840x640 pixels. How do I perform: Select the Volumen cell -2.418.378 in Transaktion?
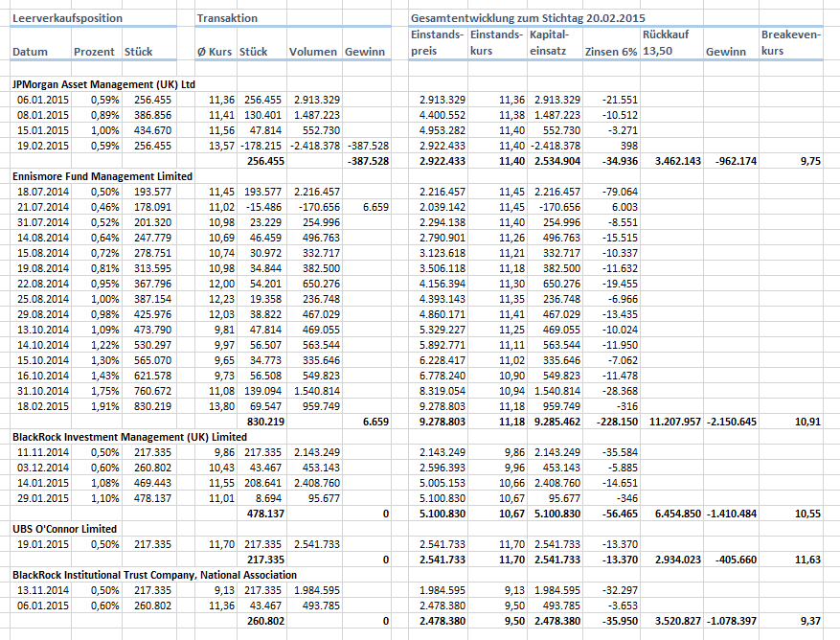[x=315, y=146]
